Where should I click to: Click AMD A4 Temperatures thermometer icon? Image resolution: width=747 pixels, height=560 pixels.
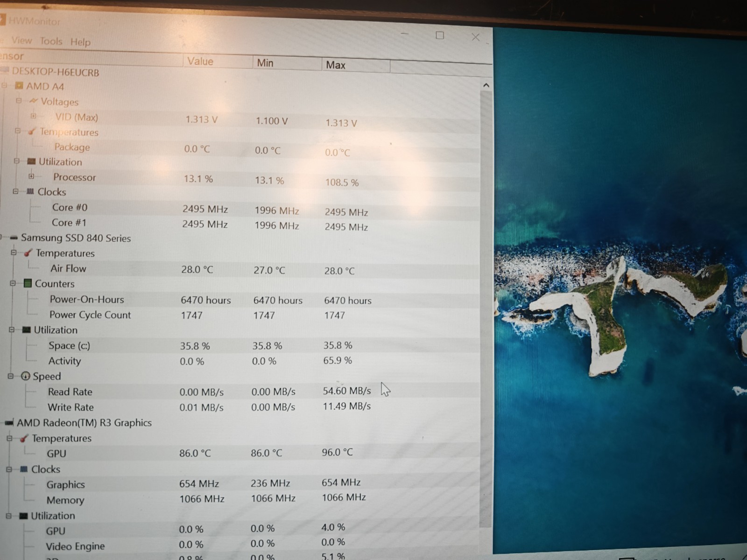point(32,132)
